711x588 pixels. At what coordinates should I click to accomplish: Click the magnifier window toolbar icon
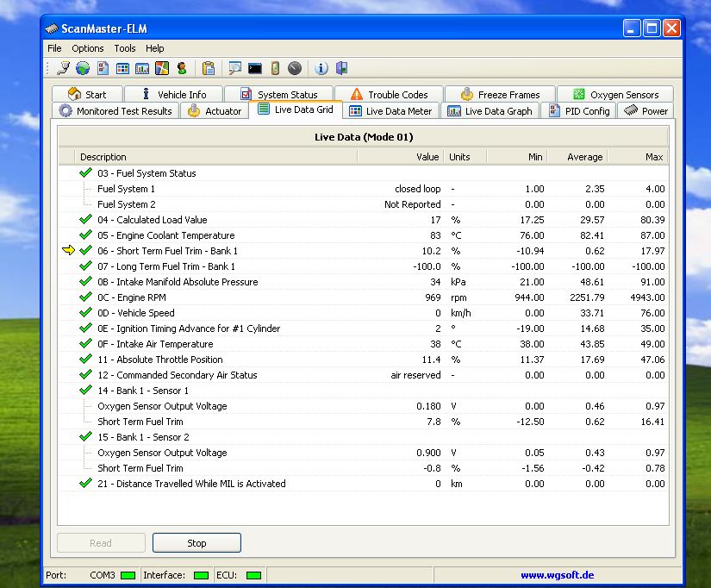coord(234,68)
